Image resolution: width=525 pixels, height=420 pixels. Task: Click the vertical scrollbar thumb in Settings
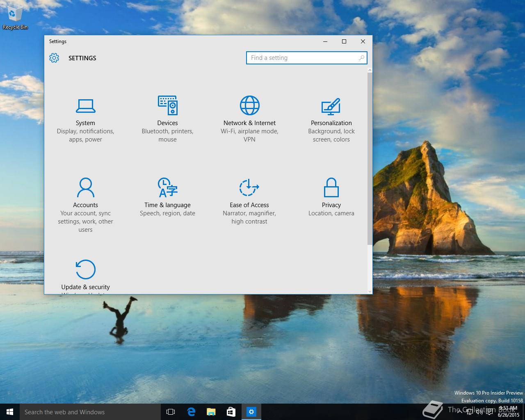(370, 159)
